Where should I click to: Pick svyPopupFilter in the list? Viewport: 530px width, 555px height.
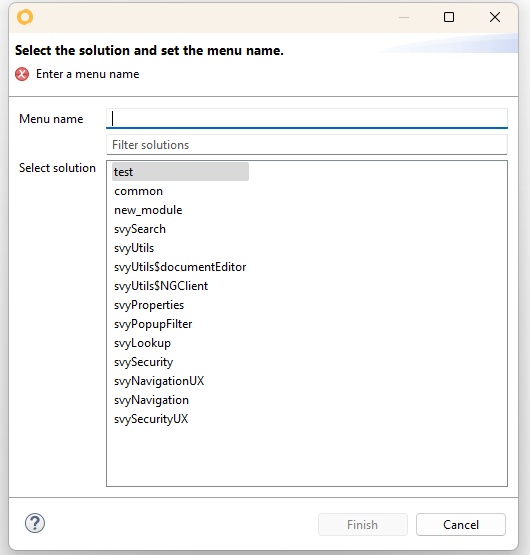point(153,324)
